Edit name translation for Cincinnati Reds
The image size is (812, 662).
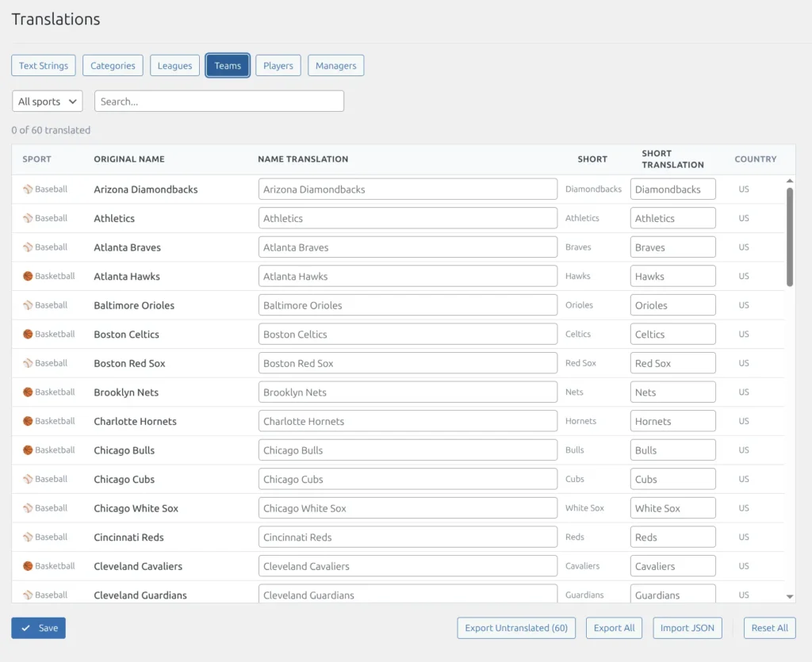408,538
